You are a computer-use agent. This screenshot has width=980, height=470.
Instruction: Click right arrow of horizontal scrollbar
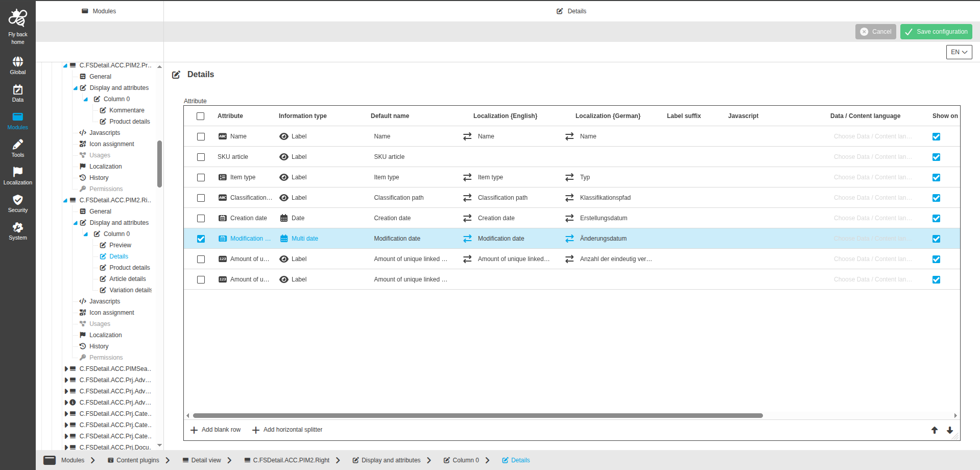coord(955,415)
